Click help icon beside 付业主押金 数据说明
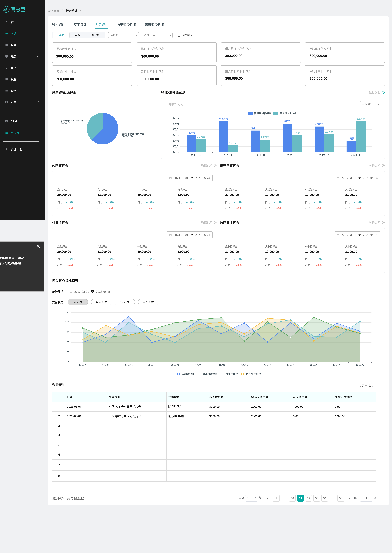The image size is (392, 553). [x=215, y=223]
